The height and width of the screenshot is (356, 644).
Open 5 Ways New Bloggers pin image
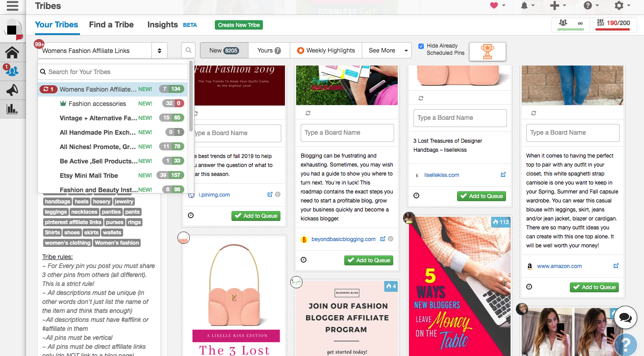click(459, 286)
